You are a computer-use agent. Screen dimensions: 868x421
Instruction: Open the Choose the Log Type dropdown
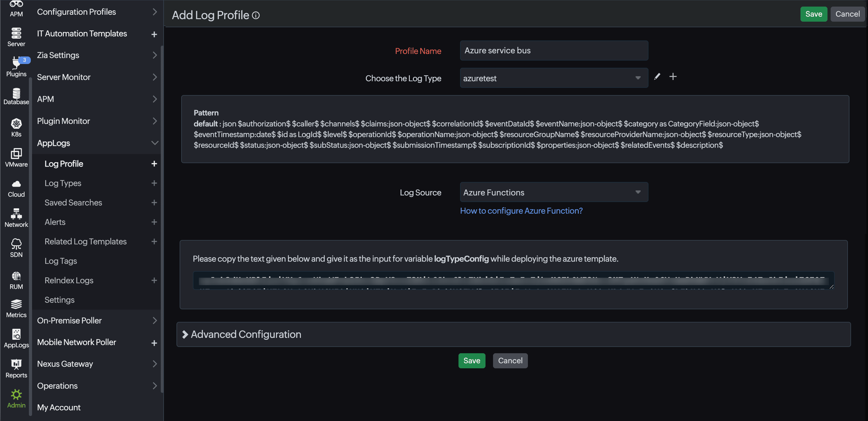(554, 78)
